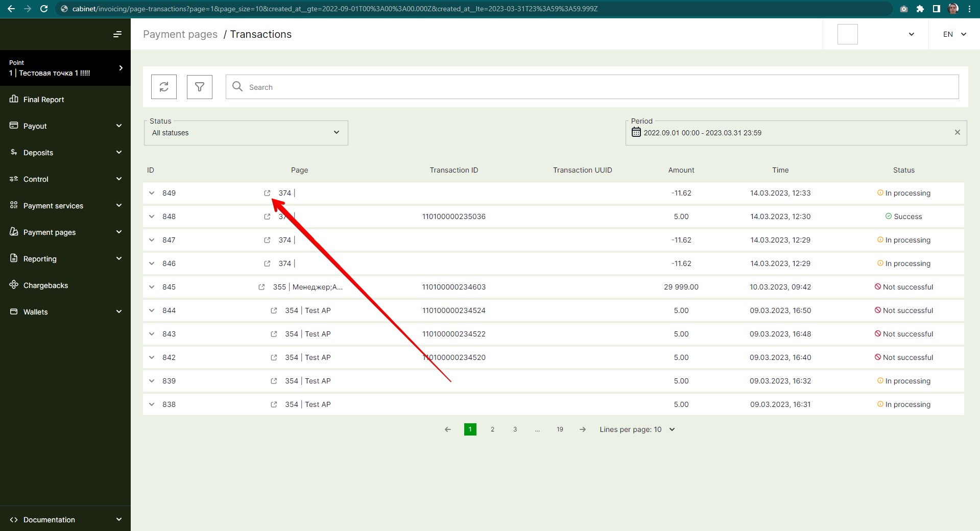
Task: Go to page 3 of results
Action: (515, 429)
